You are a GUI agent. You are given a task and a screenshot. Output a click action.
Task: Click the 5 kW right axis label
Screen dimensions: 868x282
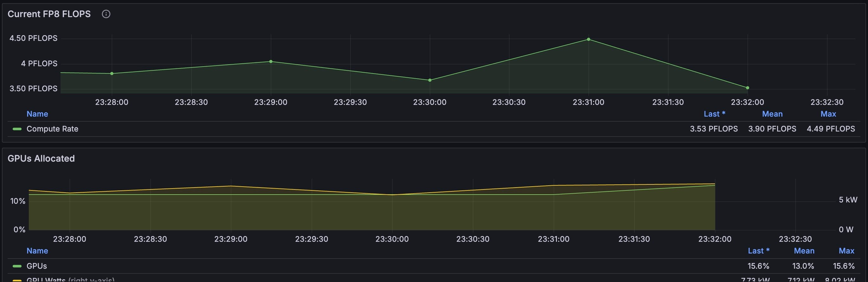[848, 200]
